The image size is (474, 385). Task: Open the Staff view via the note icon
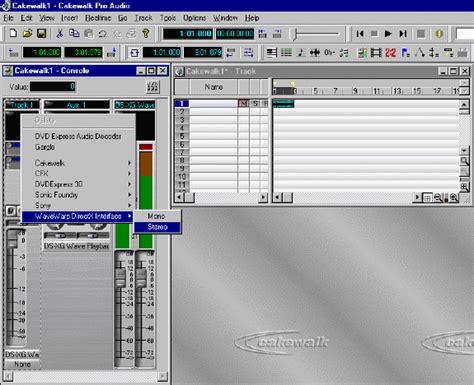tap(301, 53)
